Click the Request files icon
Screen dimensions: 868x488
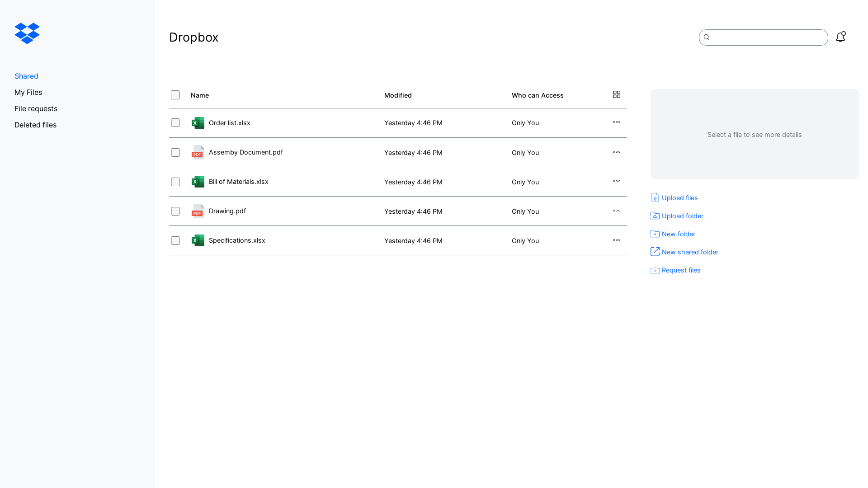[655, 270]
